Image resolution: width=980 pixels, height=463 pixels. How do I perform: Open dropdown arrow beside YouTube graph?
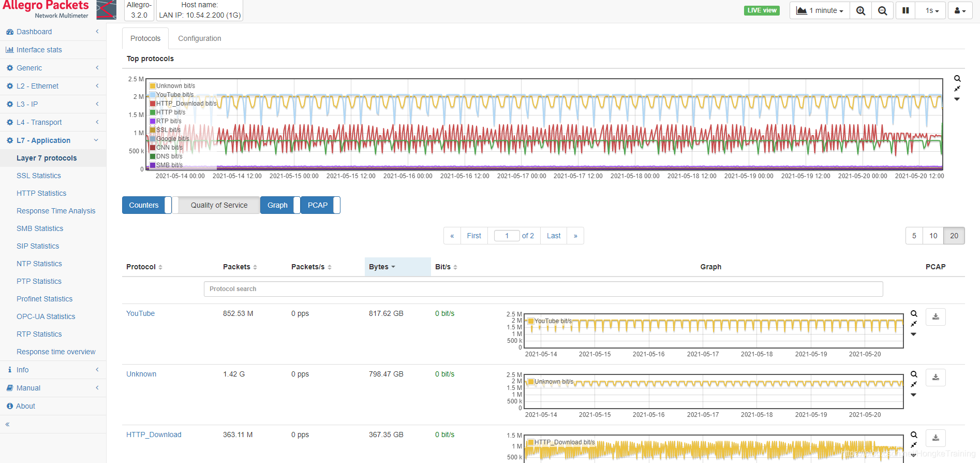tap(914, 334)
